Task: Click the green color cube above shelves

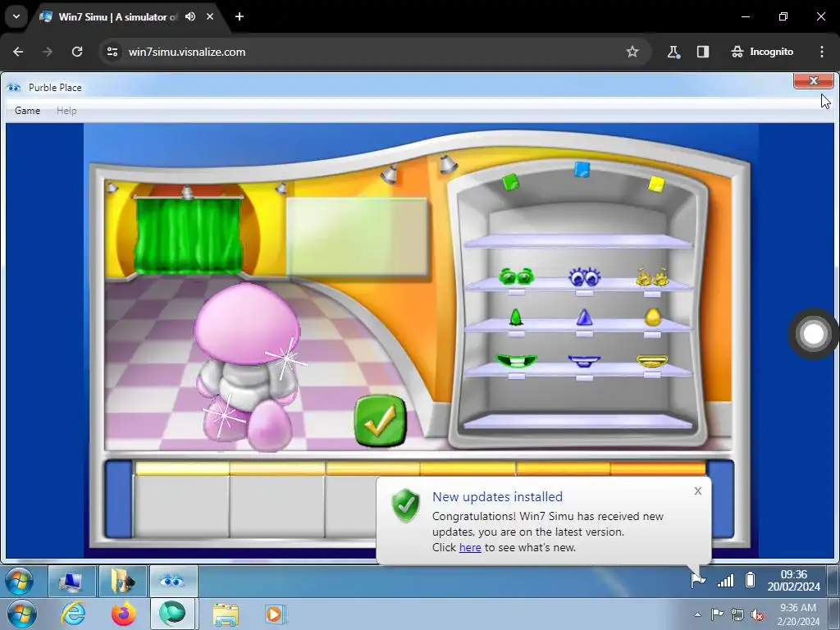Action: pos(510,182)
